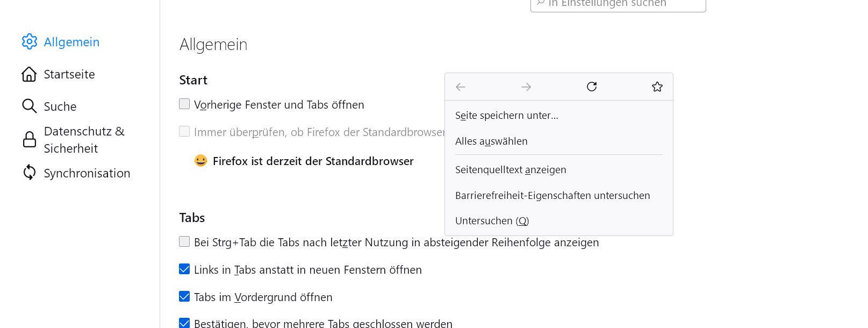Toggle Strg+Tab recent-order tabs checkbox
This screenshot has width=868, height=328.
(x=184, y=242)
